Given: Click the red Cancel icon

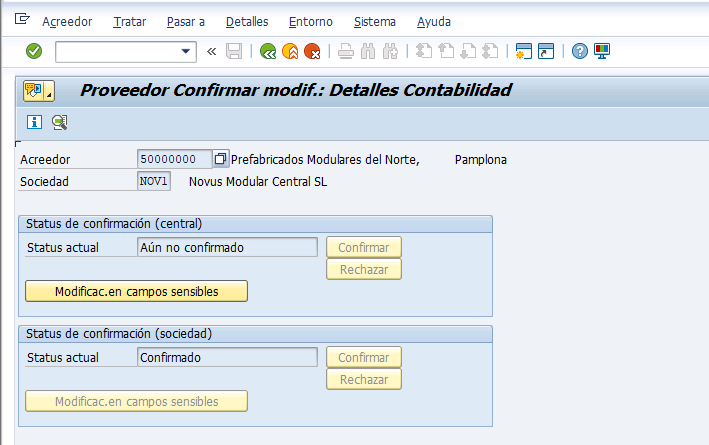Looking at the screenshot, I should (x=312, y=51).
